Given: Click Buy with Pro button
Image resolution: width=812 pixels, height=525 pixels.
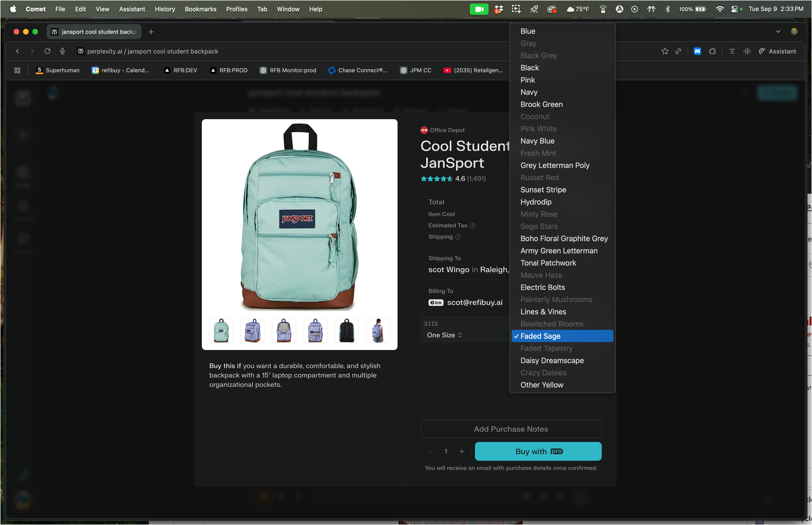Looking at the screenshot, I should (538, 451).
